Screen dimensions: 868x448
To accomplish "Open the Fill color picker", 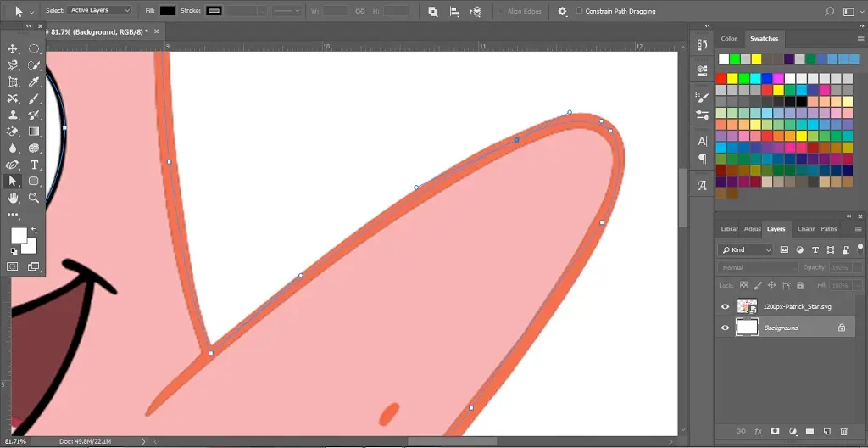I will point(168,11).
